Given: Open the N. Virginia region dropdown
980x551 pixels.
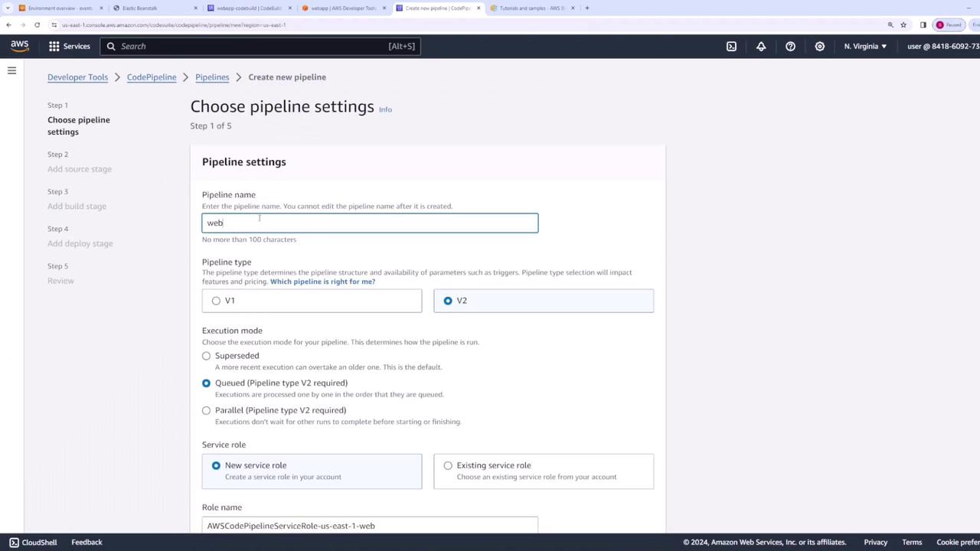Looking at the screenshot, I should click(x=865, y=46).
